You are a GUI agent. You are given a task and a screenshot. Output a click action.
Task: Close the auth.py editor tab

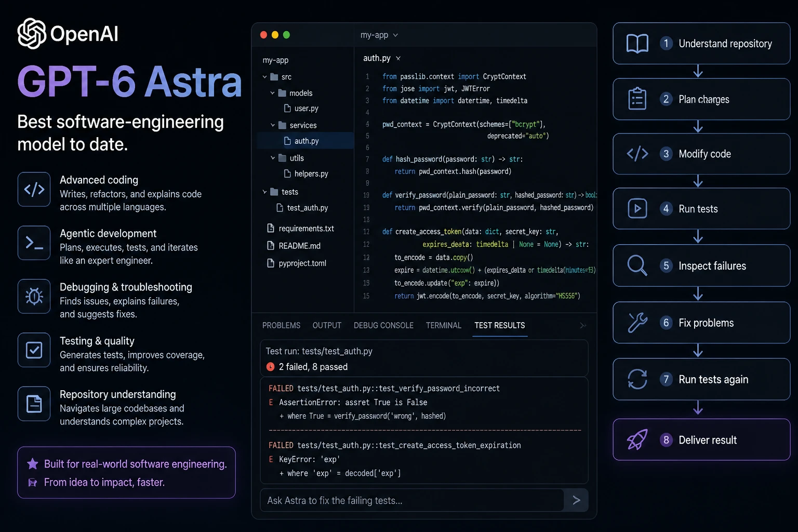[x=398, y=58]
